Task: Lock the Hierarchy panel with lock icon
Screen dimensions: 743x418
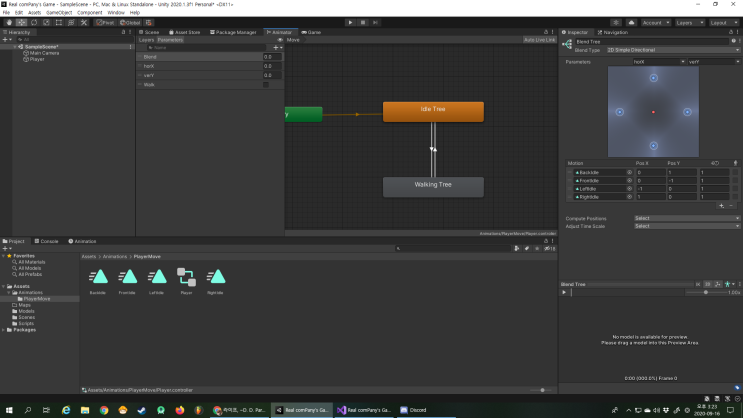Action: pyautogui.click(x=124, y=32)
